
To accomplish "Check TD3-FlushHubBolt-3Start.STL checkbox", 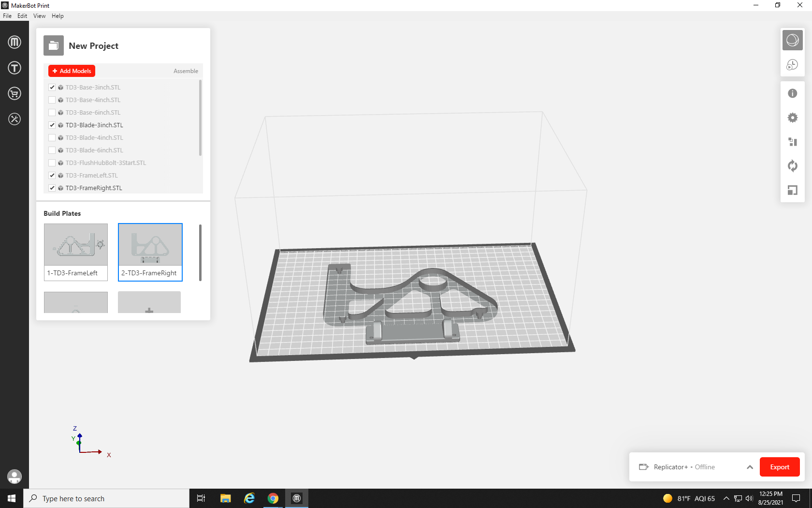I will pyautogui.click(x=52, y=163).
